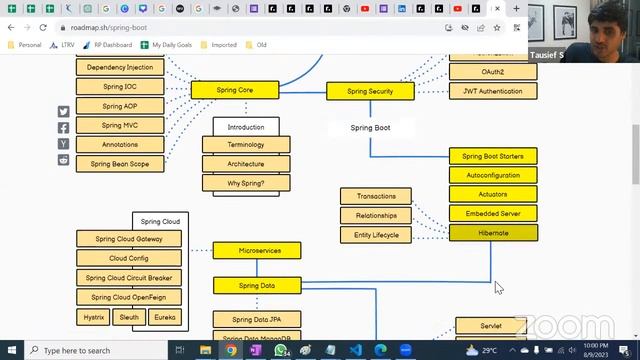This screenshot has width=640, height=360.
Task: Open the Embedded Server node
Action: [x=493, y=213]
